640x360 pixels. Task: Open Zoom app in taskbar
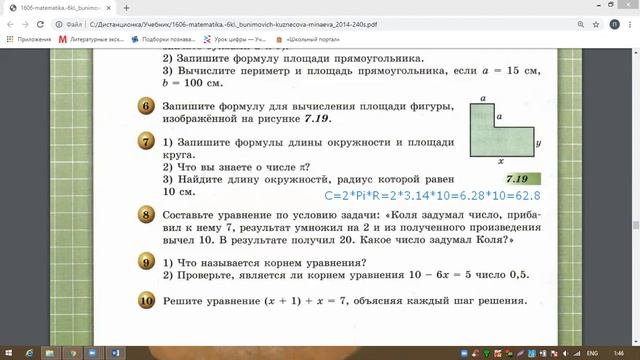(92, 353)
